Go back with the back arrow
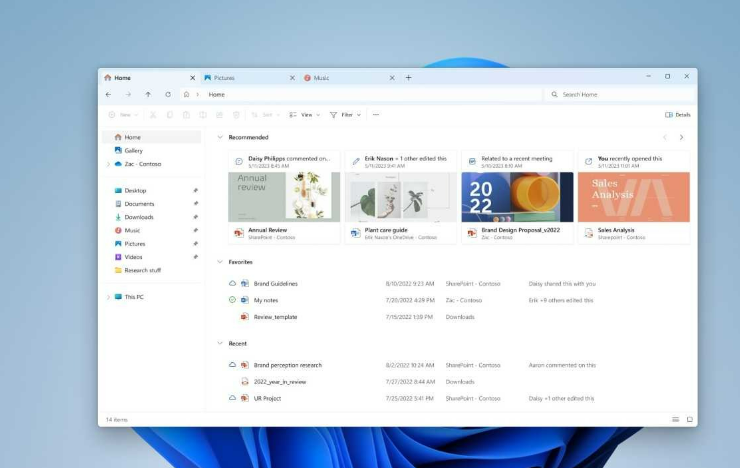Screen dimensions: 740x468 [109, 94]
